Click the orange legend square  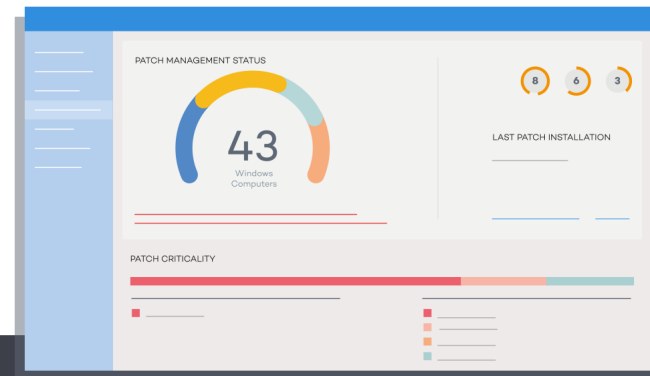click(427, 342)
